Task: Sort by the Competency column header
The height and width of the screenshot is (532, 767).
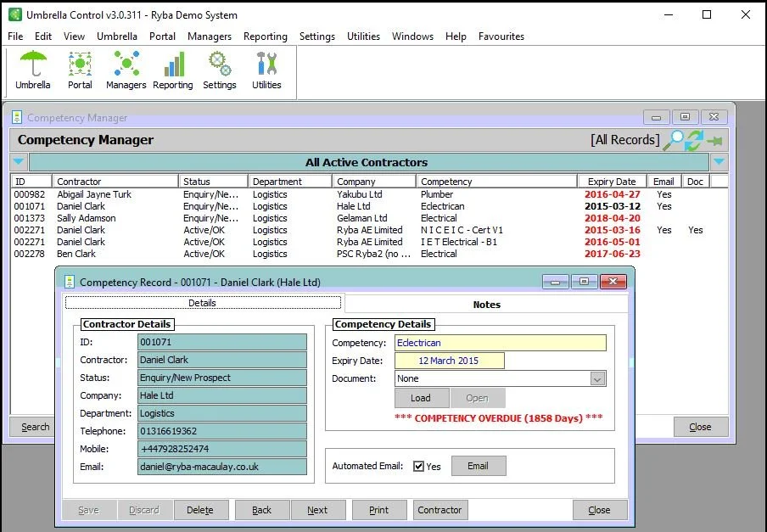Action: tap(496, 182)
